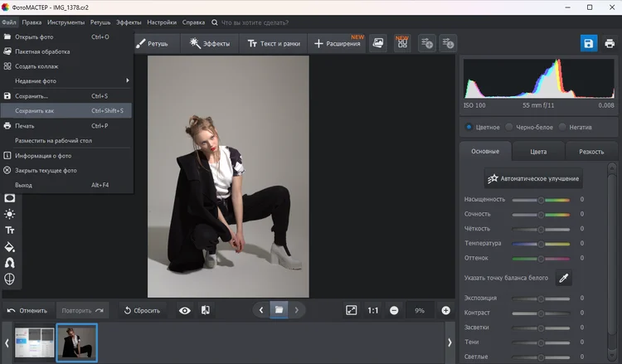This screenshot has height=364, width=622.
Task: Open the folder browse icon below photo
Action: (279, 310)
